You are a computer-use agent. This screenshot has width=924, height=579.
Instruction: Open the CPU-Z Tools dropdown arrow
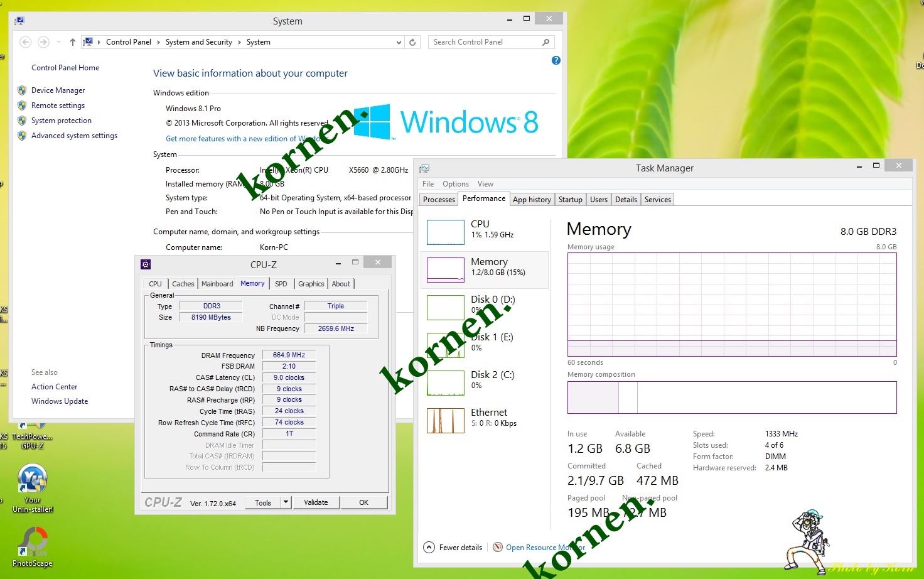(x=286, y=502)
